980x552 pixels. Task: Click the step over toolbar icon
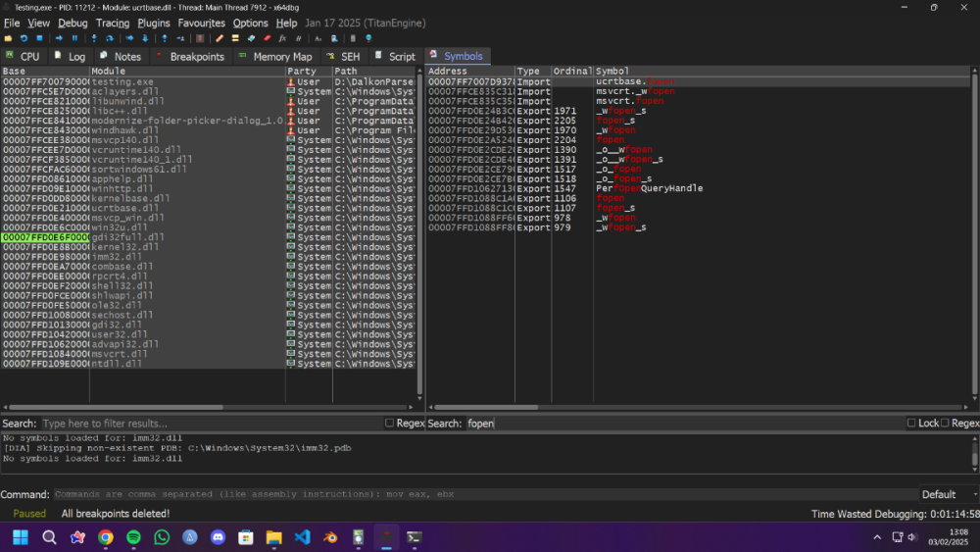[110, 38]
